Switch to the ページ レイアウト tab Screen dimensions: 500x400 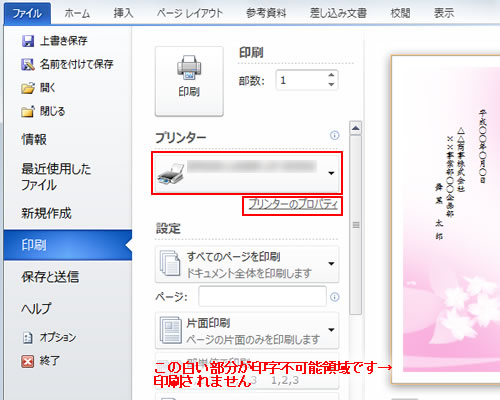[189, 13]
